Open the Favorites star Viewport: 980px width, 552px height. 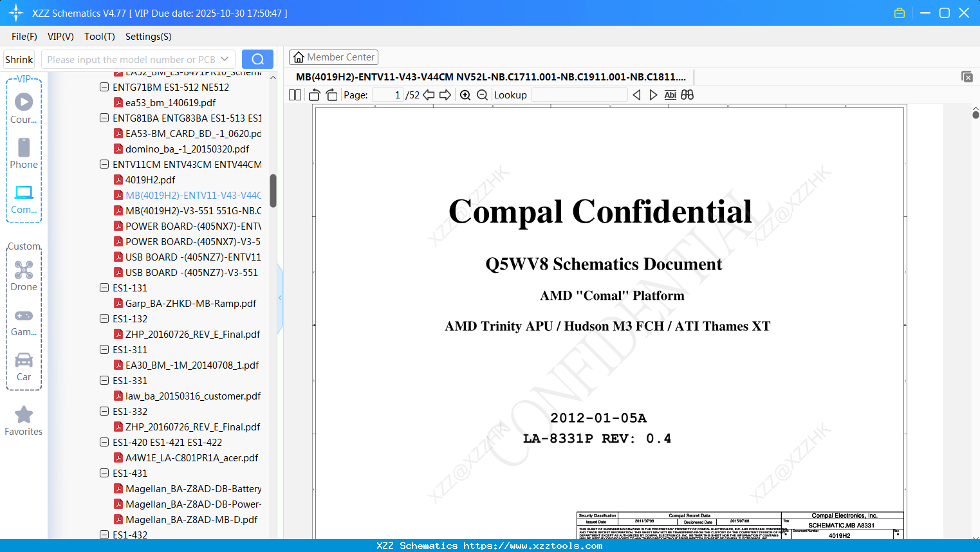coord(24,421)
